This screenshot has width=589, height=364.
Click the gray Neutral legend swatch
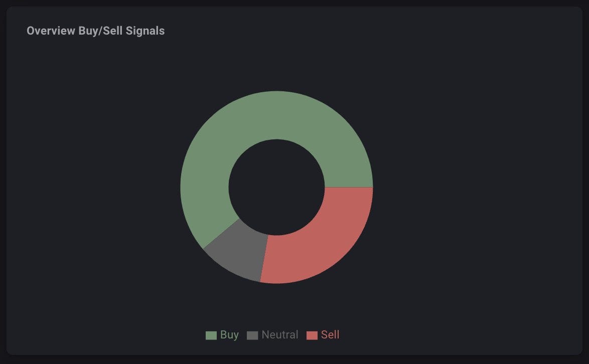[x=252, y=335]
